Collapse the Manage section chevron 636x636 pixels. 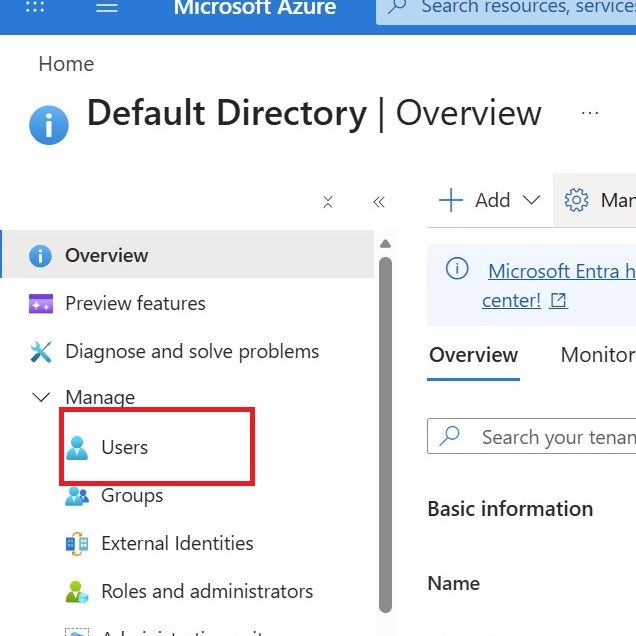41,398
